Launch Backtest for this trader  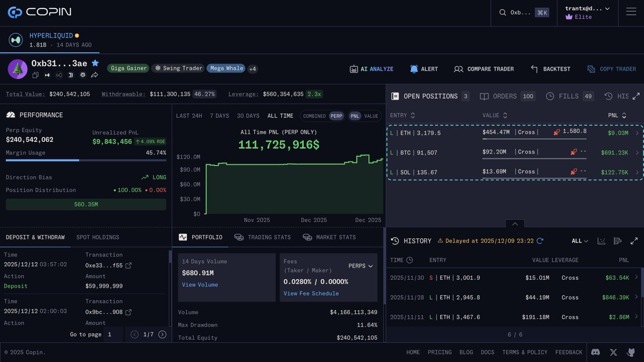[x=550, y=69]
